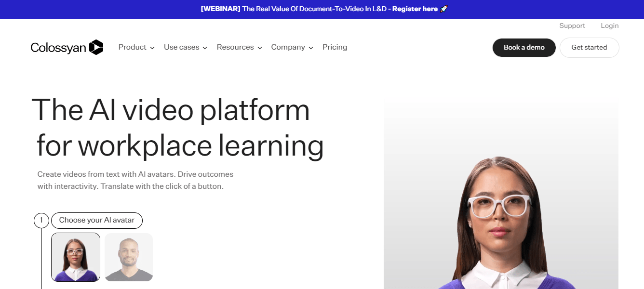Expand the Product dropdown menu
Image resolution: width=644 pixels, height=289 pixels.
[136, 47]
